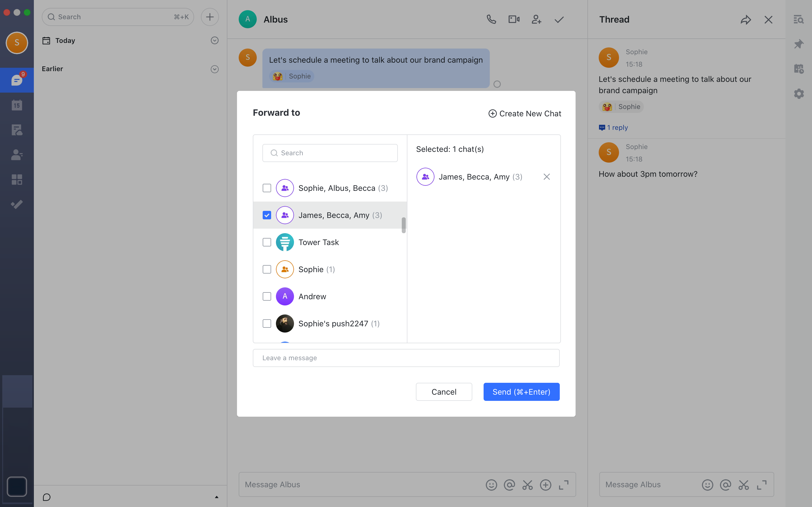The image size is (812, 507).
Task: Tick the Tower Task checkbox
Action: click(267, 242)
